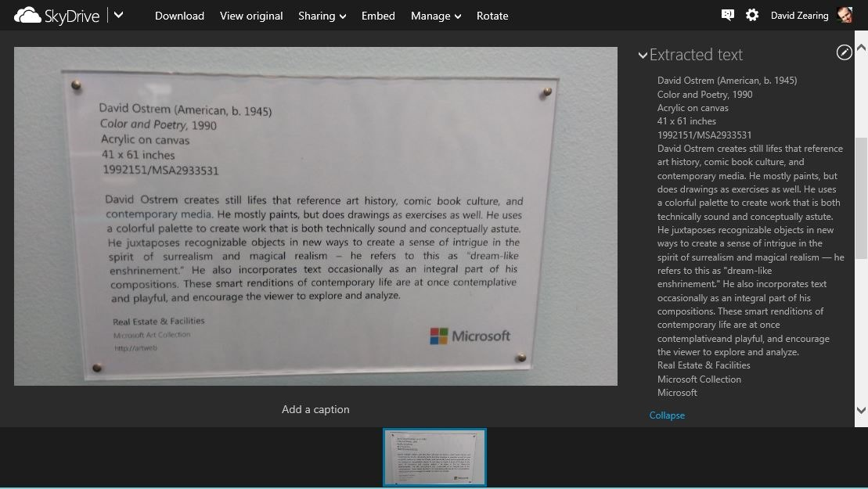The image size is (868, 489).
Task: Click the scroll-down arrow on the text panel
Action: [860, 410]
